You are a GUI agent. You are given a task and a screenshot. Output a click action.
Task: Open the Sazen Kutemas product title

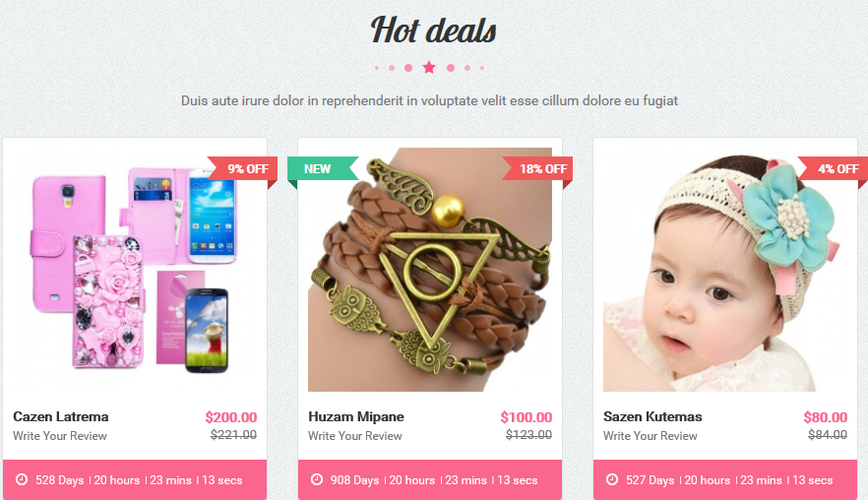click(x=652, y=416)
